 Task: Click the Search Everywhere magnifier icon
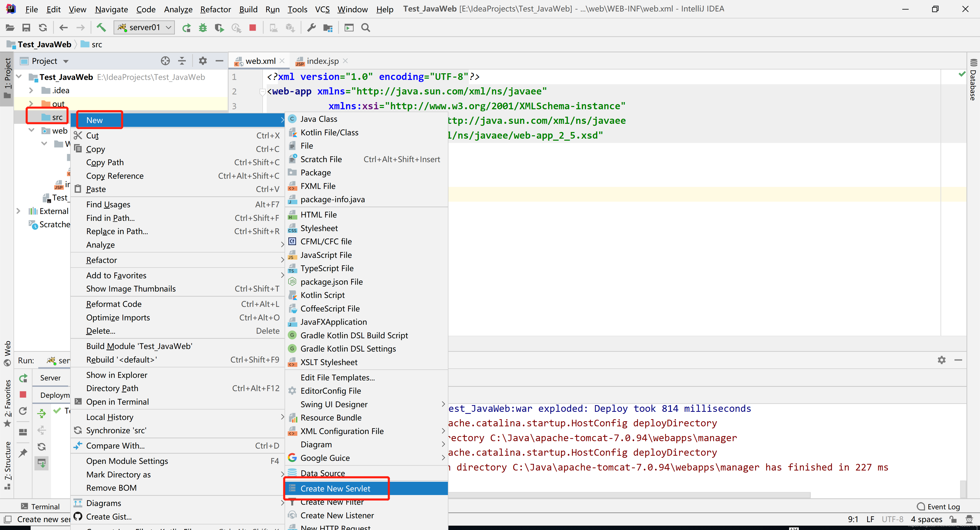point(366,27)
